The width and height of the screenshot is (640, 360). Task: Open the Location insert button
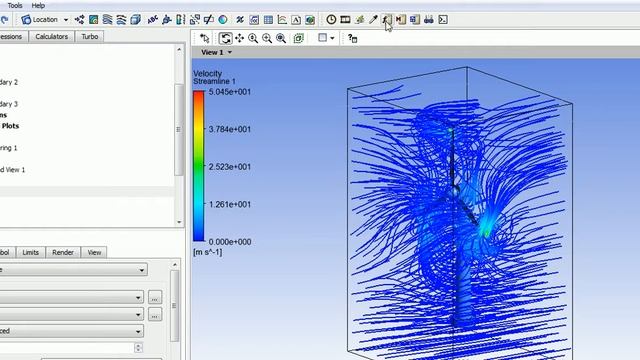pos(40,20)
